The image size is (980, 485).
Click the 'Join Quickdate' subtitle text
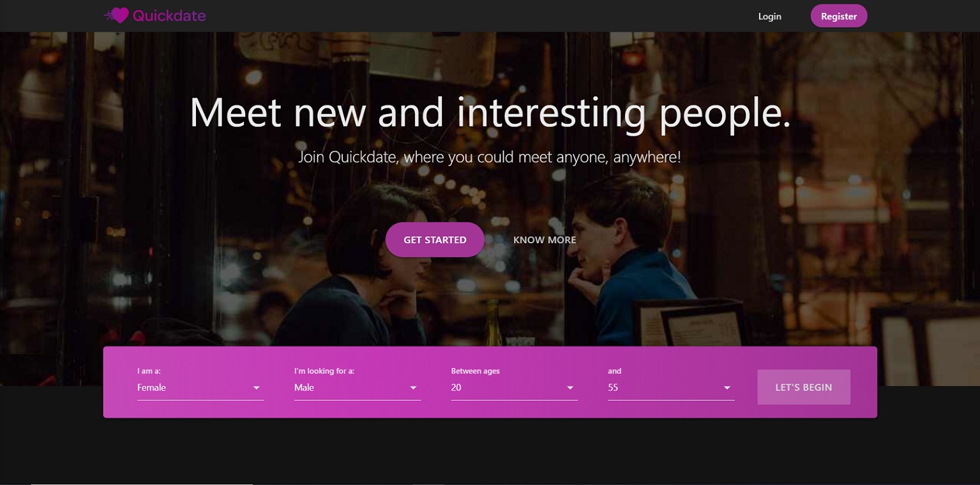point(490,157)
